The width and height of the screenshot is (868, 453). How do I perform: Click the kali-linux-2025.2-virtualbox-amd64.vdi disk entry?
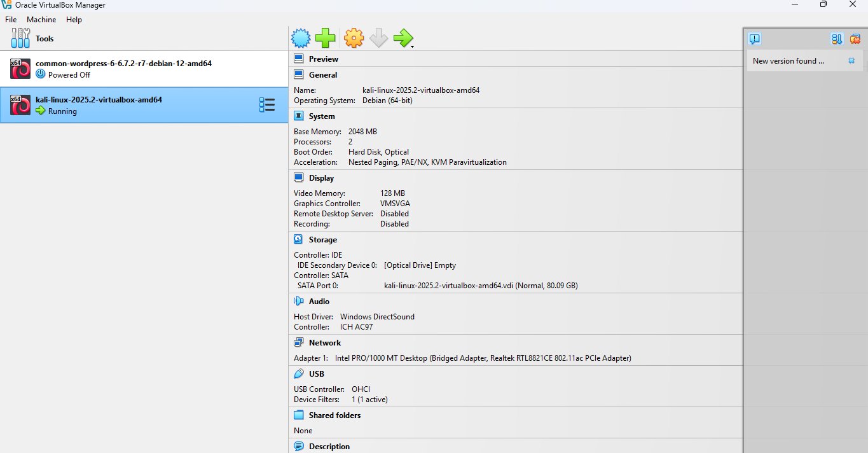pyautogui.click(x=481, y=285)
